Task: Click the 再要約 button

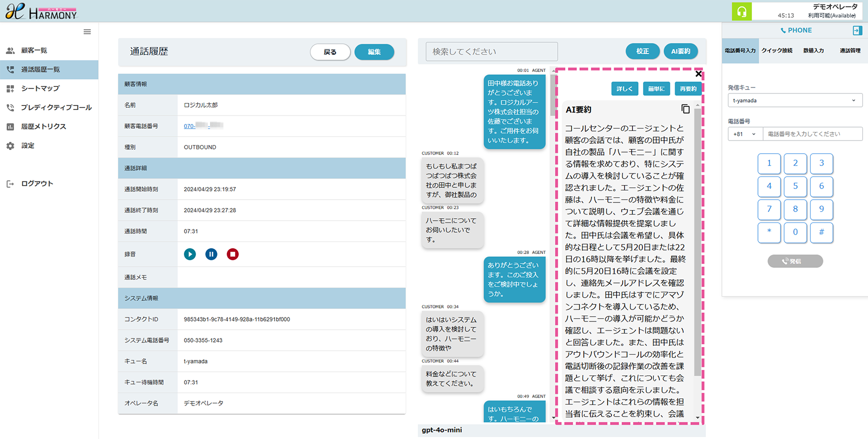Action: pyautogui.click(x=688, y=89)
